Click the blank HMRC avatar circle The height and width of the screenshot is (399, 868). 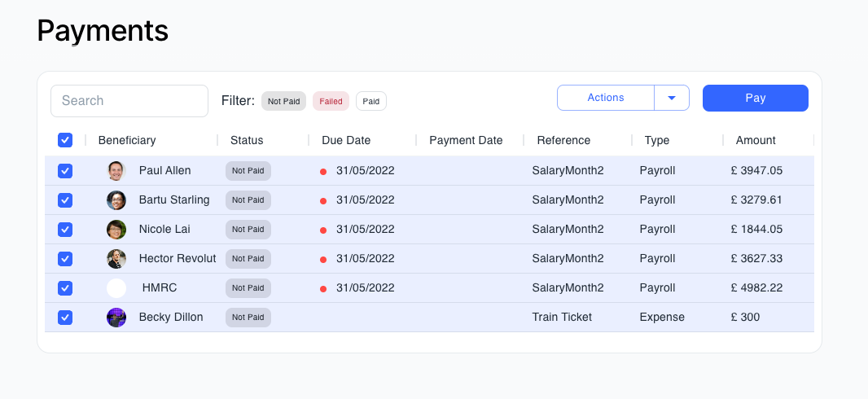click(x=116, y=288)
